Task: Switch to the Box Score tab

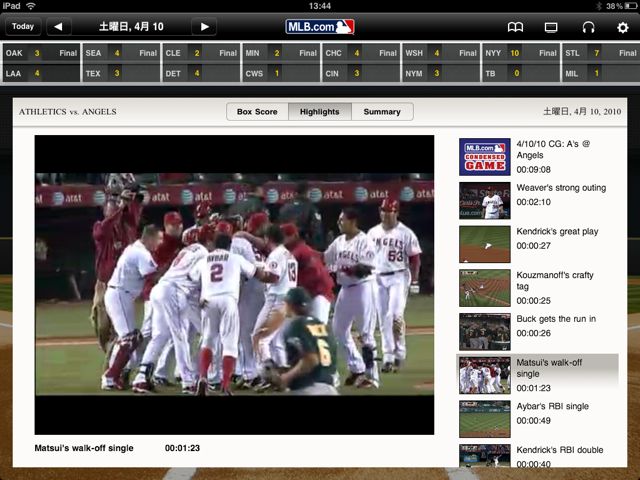Action: point(257,111)
